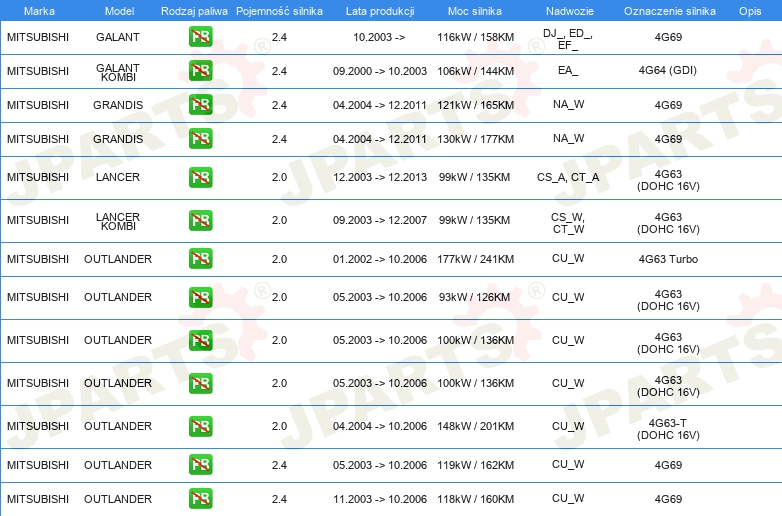Click the 04.2004 -> 10.2006 cell
Viewport: 782px width, 516px height.
pos(380,426)
